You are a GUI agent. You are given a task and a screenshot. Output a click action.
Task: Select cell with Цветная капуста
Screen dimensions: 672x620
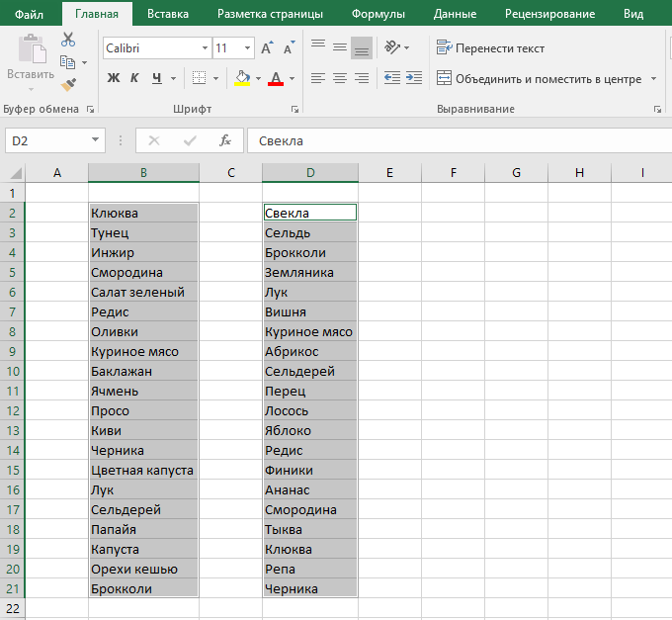coord(143,470)
